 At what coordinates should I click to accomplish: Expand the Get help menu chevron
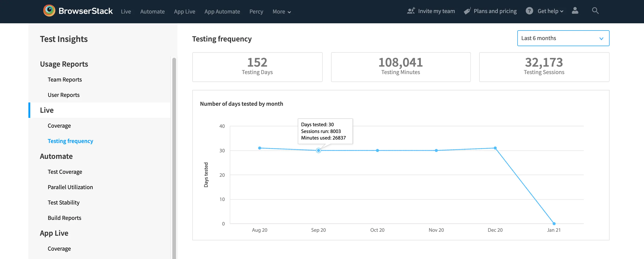pos(562,11)
